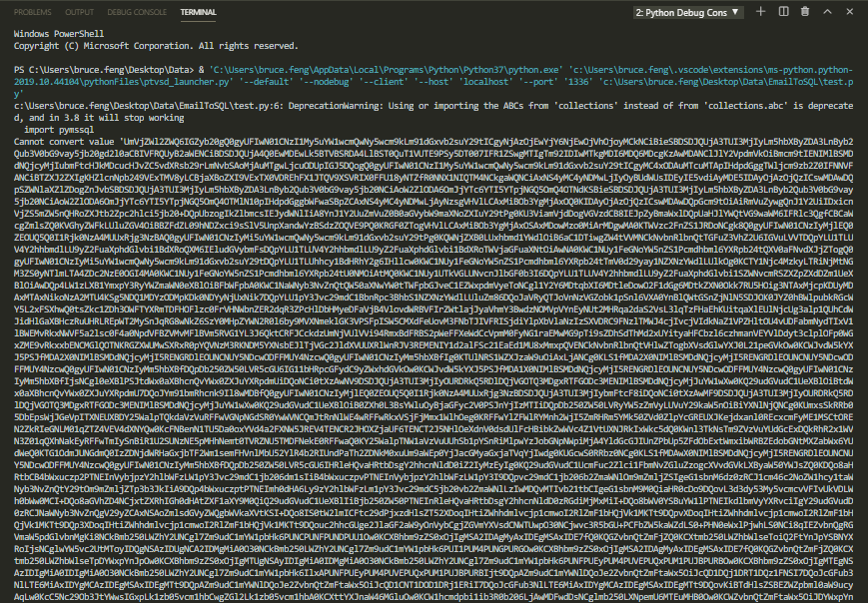Open the "2: Python Debug Cons" terminal dropdown
This screenshot has width=868, height=603.
click(689, 11)
